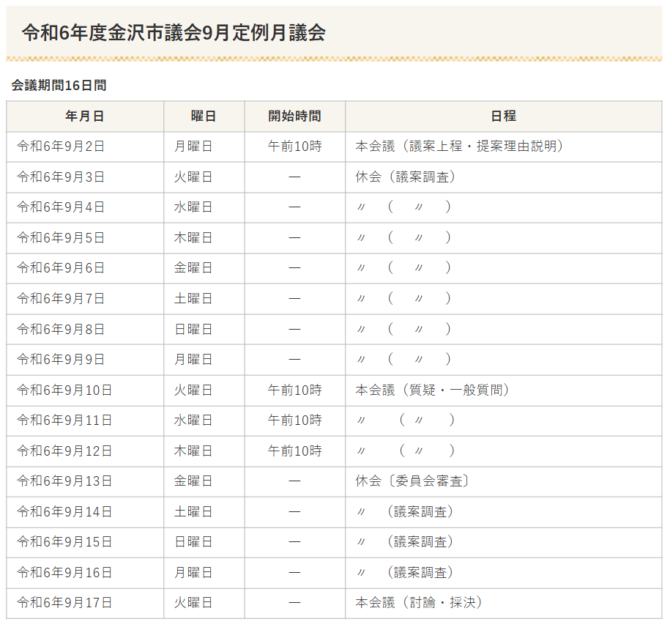Image resolution: width=670 pixels, height=630 pixels.
Task: Click 月曜日 in the 9月16日 row
Action: pyautogui.click(x=204, y=573)
